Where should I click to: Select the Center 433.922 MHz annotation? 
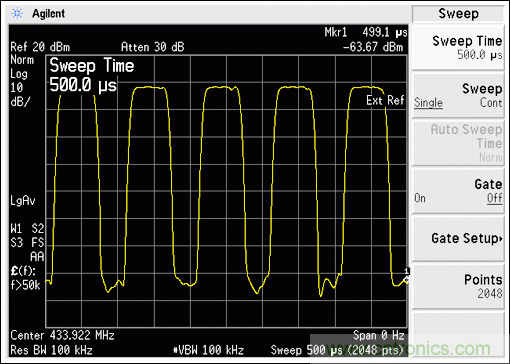coord(62,335)
